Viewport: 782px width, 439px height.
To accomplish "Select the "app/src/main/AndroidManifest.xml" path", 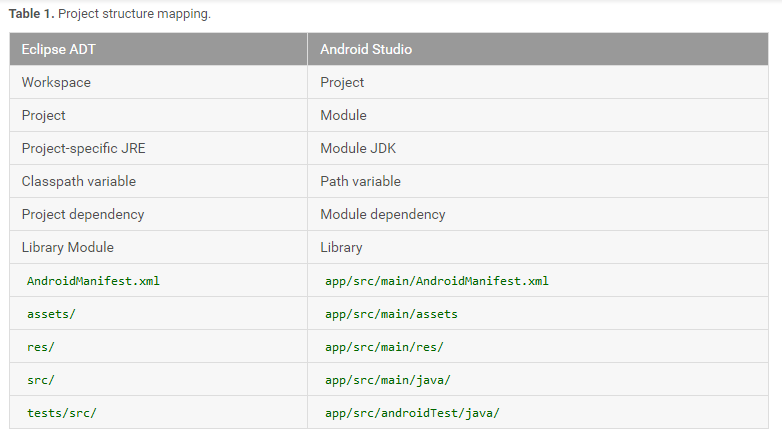I will (437, 281).
